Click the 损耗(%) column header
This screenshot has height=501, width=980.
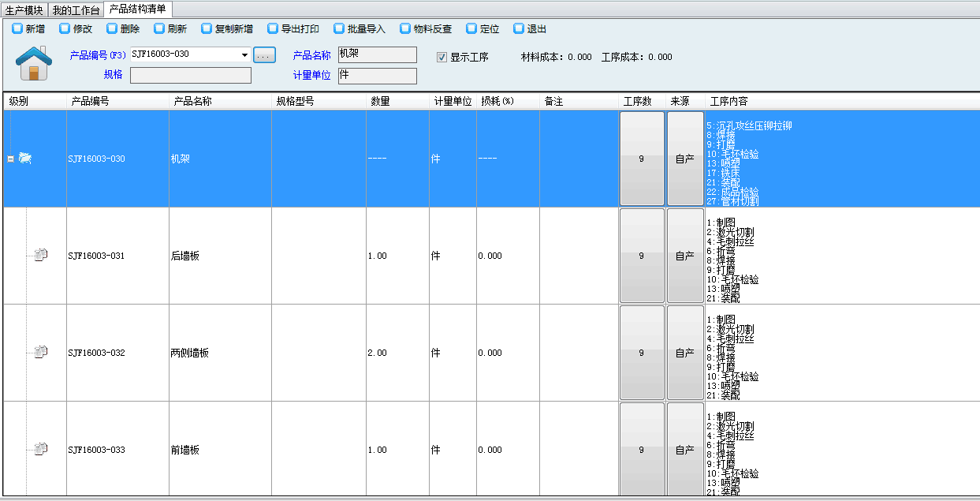[x=509, y=102]
